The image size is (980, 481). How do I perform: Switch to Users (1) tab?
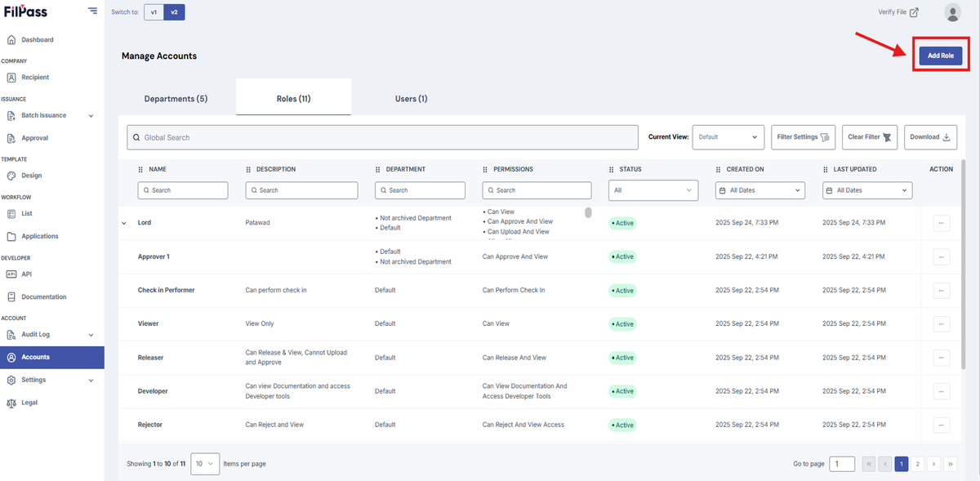(x=411, y=99)
